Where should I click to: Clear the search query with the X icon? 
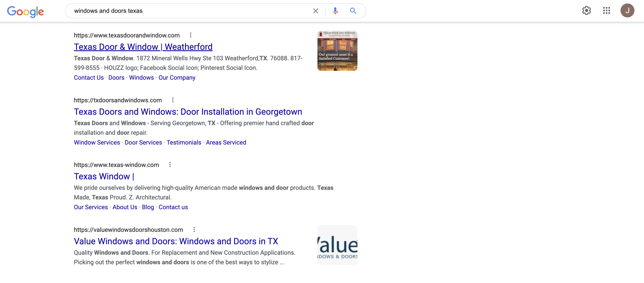(x=315, y=11)
